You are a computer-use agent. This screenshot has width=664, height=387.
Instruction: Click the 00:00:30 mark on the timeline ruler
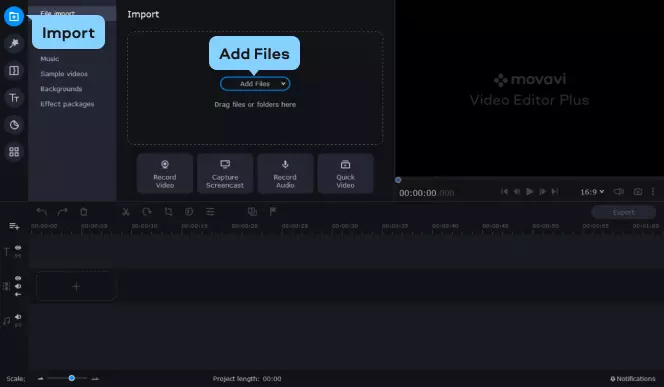point(345,226)
